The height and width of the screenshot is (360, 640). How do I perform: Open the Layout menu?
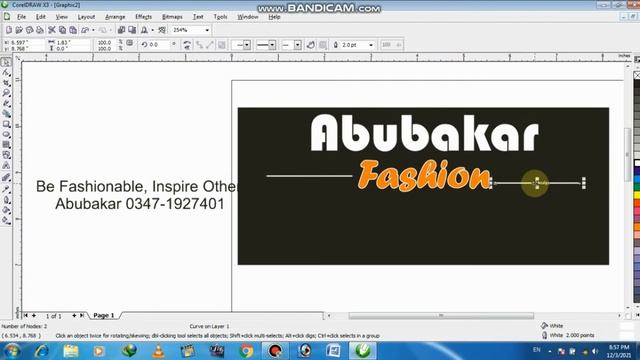click(x=86, y=17)
